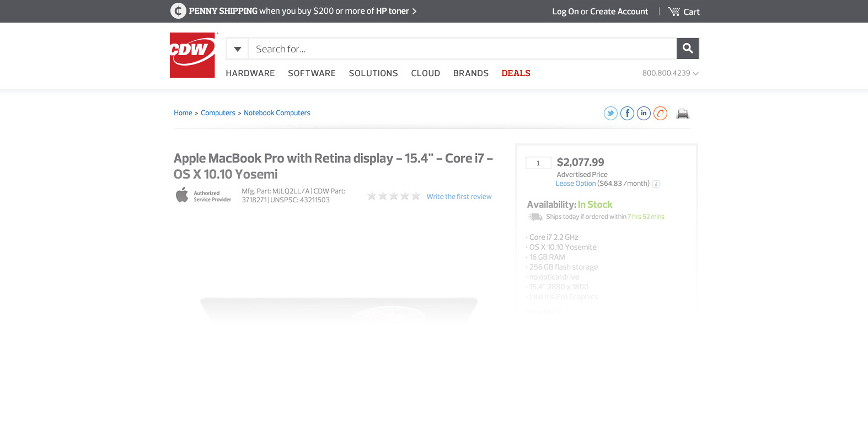Share the page on LinkedIn

click(x=644, y=114)
